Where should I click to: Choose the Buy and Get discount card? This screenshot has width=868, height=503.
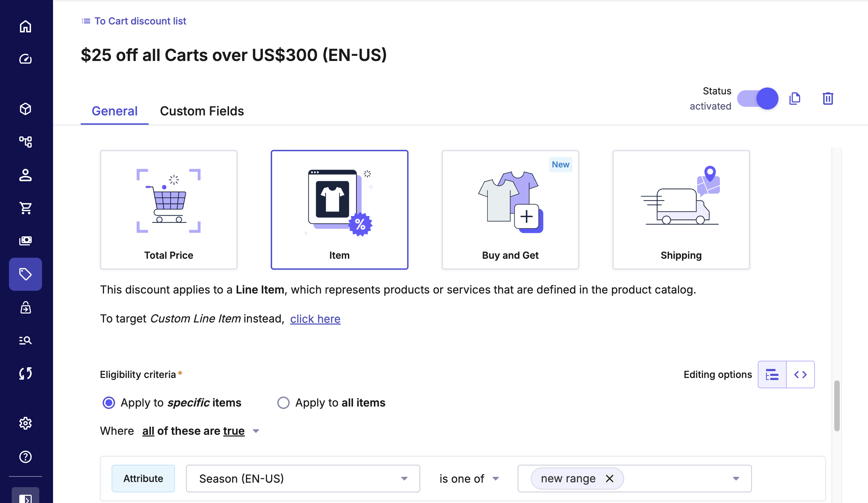coord(510,209)
